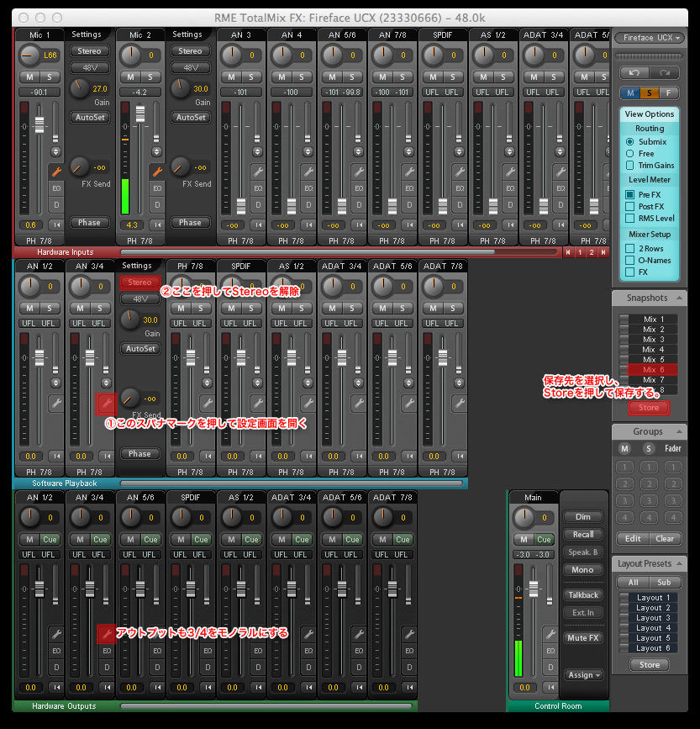Switch to the Sub layout tab
This screenshot has height=729, width=700.
click(x=664, y=582)
